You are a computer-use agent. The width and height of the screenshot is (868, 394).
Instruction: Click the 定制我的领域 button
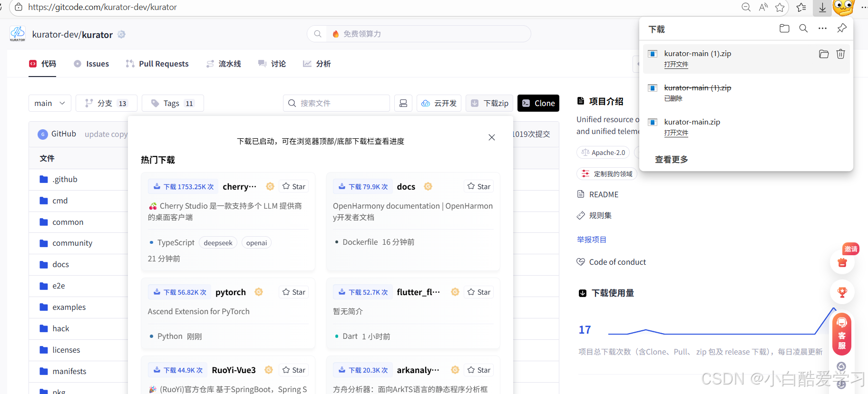607,174
